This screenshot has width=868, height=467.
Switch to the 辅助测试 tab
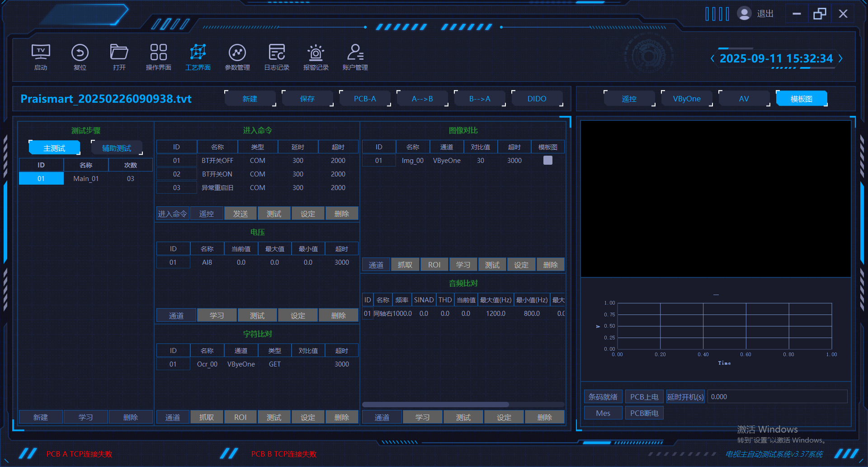click(x=117, y=148)
